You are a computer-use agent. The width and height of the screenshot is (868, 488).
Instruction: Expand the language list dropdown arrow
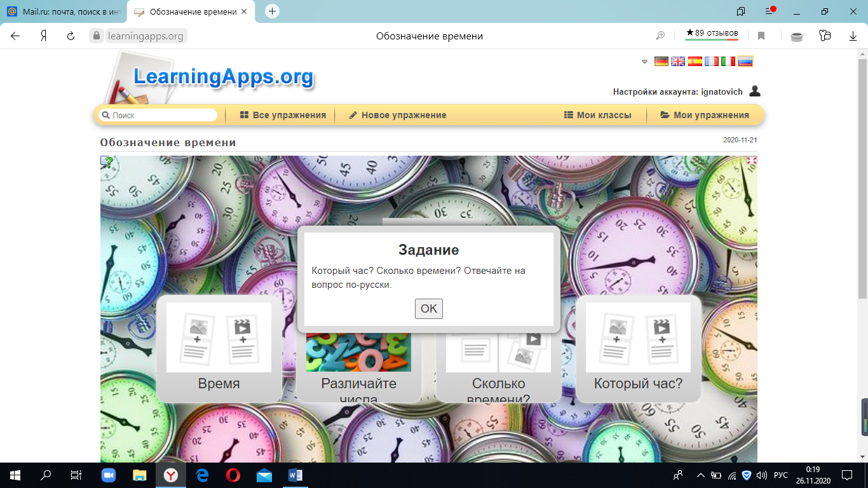click(x=644, y=62)
